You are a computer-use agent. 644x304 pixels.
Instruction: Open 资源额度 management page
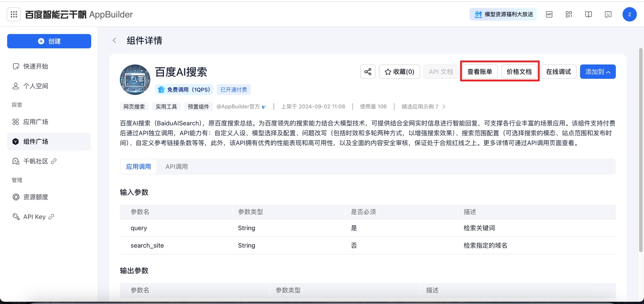[x=49, y=197]
